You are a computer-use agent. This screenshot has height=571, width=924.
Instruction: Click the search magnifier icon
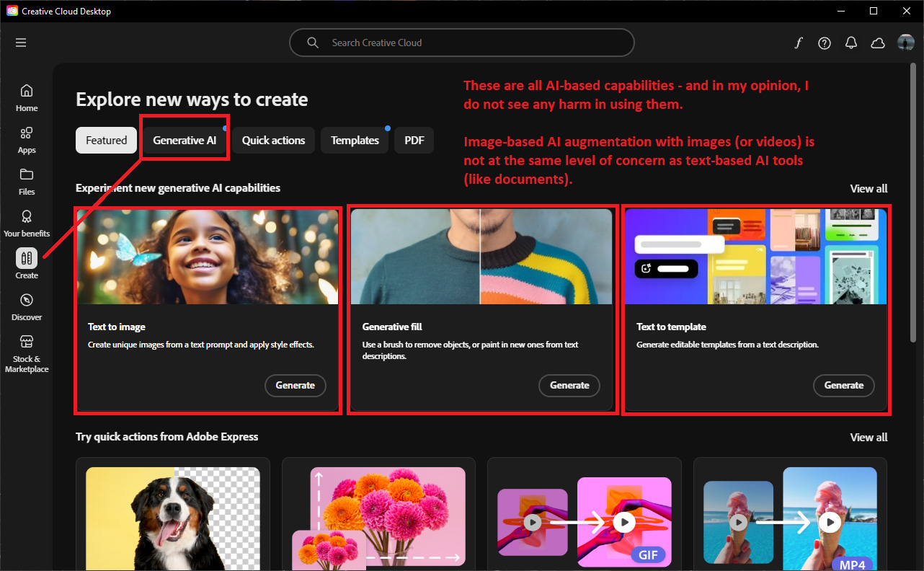(x=313, y=43)
